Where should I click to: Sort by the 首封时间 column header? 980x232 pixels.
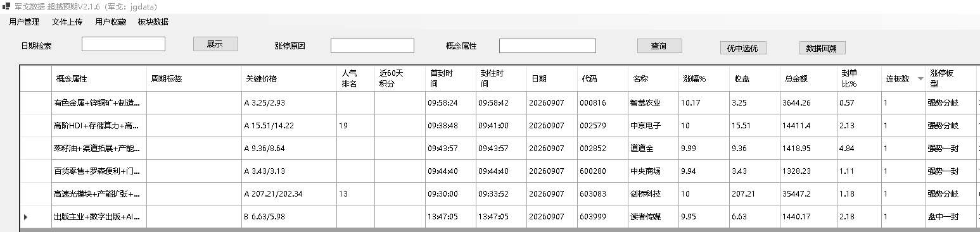click(x=450, y=79)
